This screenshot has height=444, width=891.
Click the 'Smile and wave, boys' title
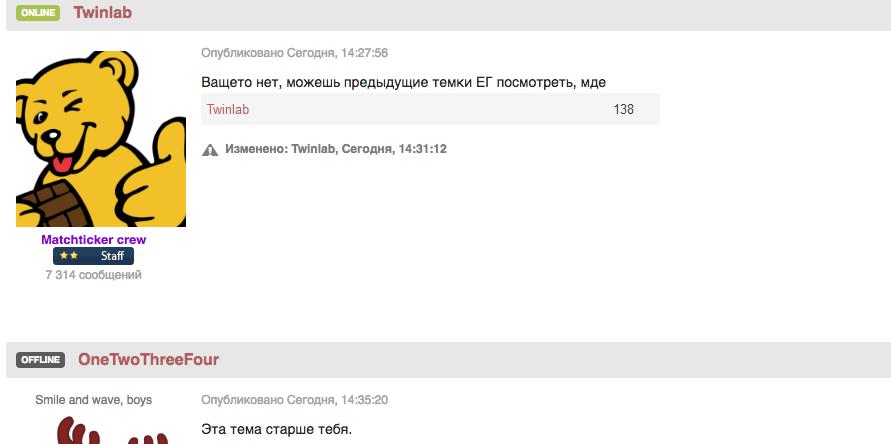pyautogui.click(x=93, y=400)
